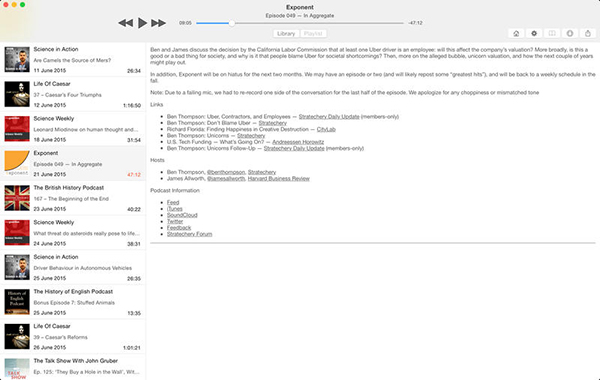The width and height of the screenshot is (600, 380).
Task: Click the Science in Action artwork dated 11 June
Action: point(17,60)
